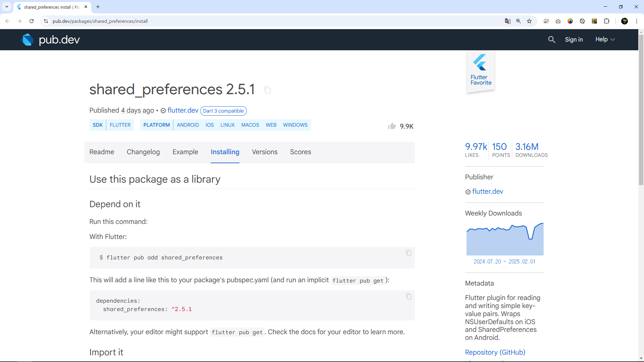
Task: Click the Dart 3 compatible badge
Action: pos(223,111)
